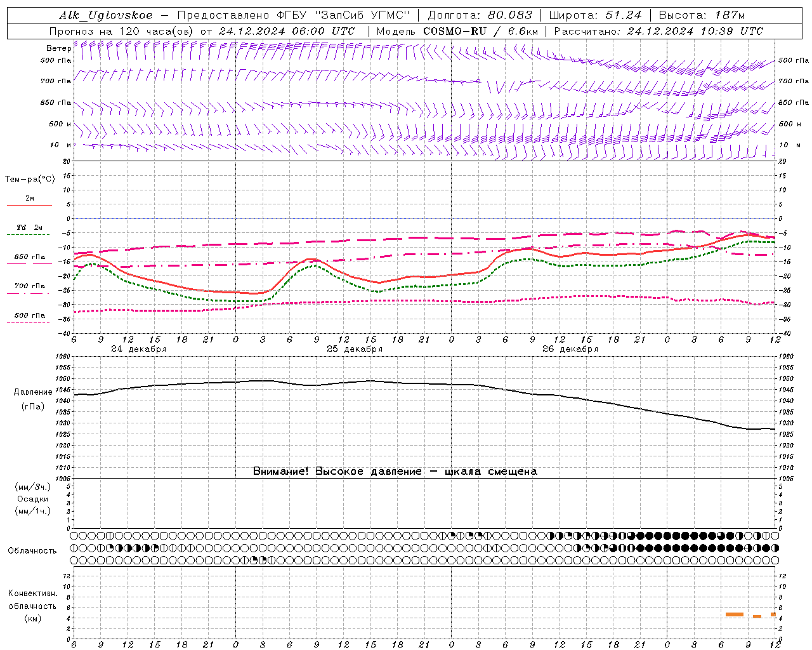This screenshot has height=650, width=812.
Task: Click the '(км)' unit under convective cloudiness
Action: (x=33, y=618)
